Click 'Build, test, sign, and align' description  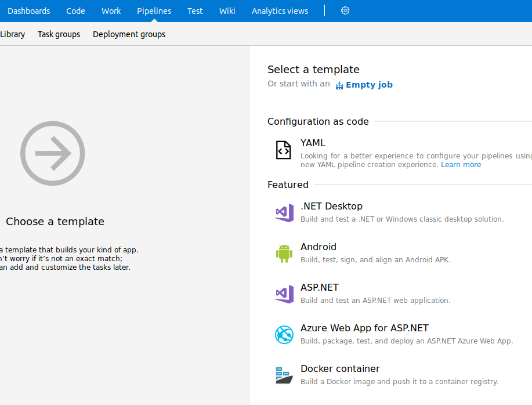[375, 260]
